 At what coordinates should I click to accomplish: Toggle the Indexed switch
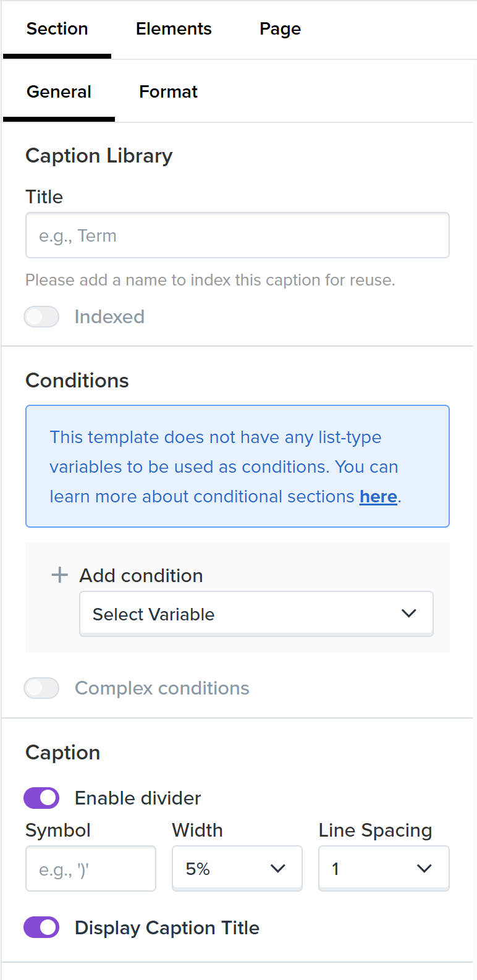coord(41,317)
